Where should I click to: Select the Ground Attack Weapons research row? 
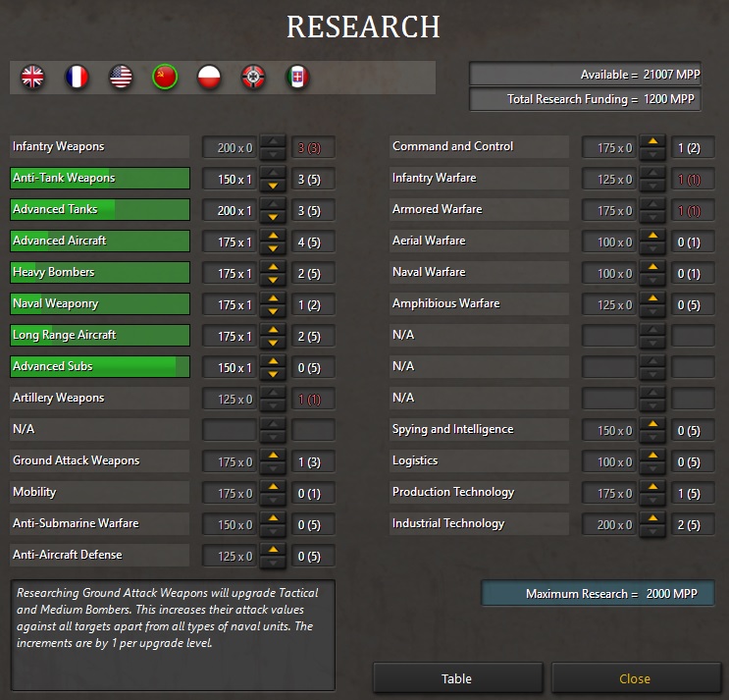[x=99, y=460]
